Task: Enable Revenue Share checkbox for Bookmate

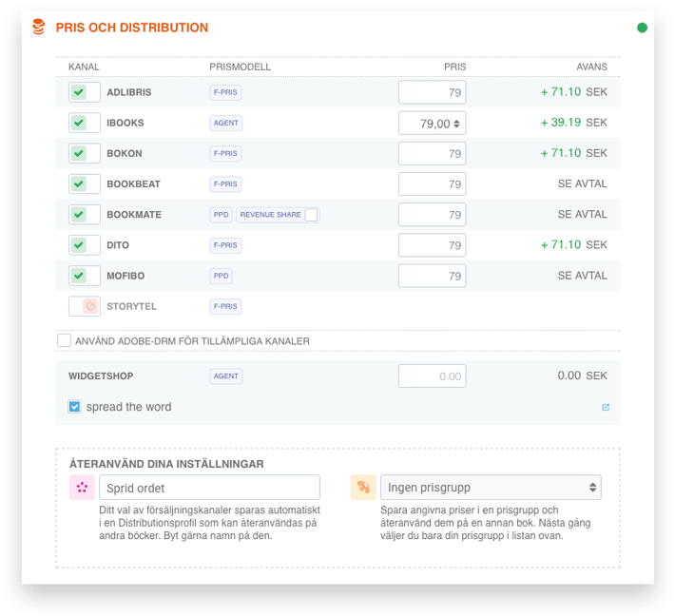Action: pyautogui.click(x=311, y=215)
